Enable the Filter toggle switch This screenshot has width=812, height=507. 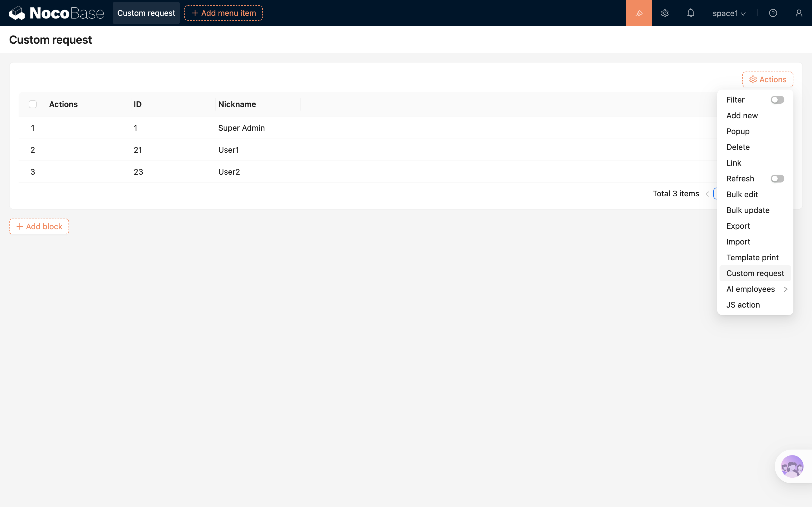pyautogui.click(x=777, y=100)
